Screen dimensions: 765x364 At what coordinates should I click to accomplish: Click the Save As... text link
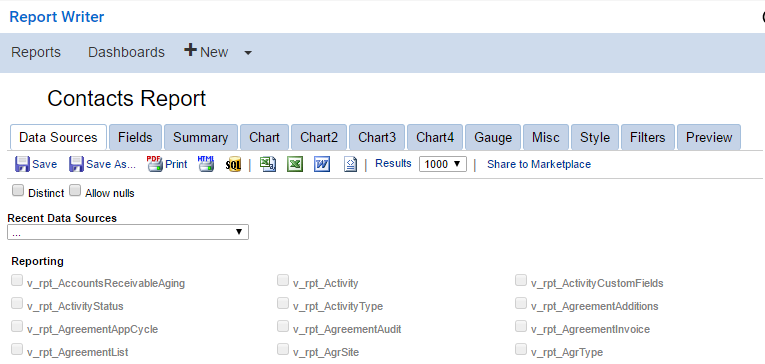(111, 164)
